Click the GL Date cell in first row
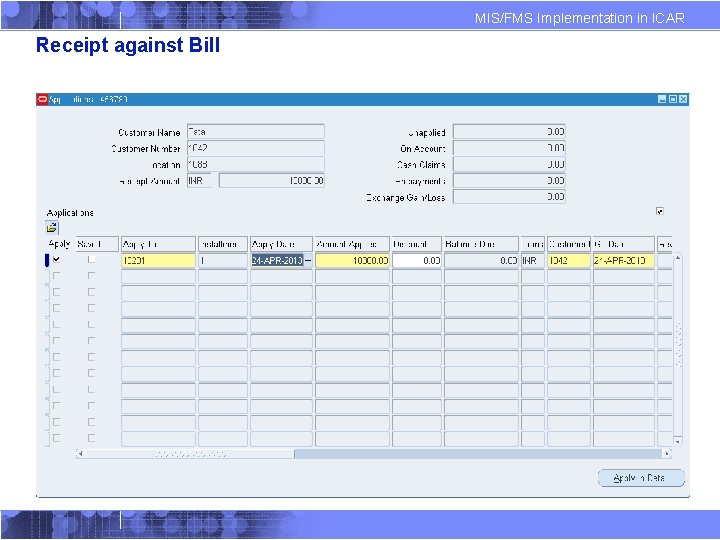 (x=624, y=261)
